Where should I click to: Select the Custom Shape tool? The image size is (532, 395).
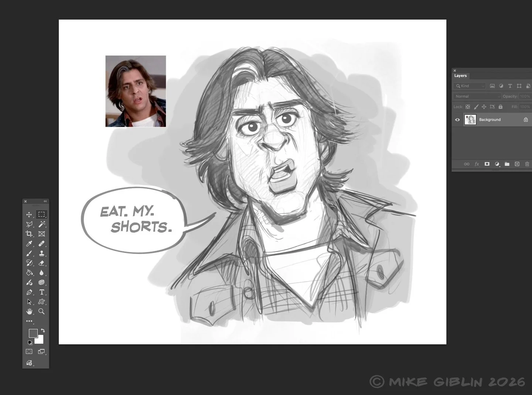tap(41, 302)
